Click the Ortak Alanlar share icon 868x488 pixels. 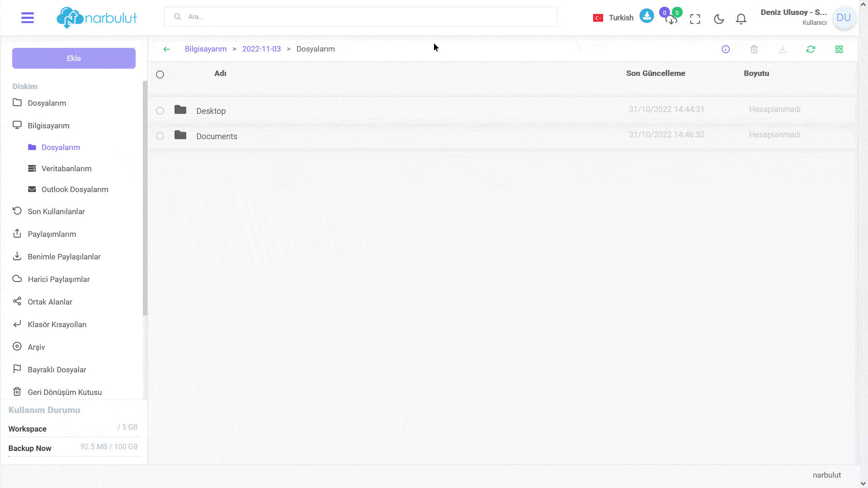pyautogui.click(x=17, y=301)
